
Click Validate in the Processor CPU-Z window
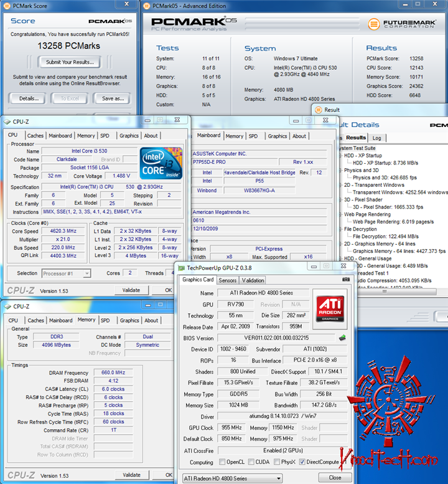[131, 290]
